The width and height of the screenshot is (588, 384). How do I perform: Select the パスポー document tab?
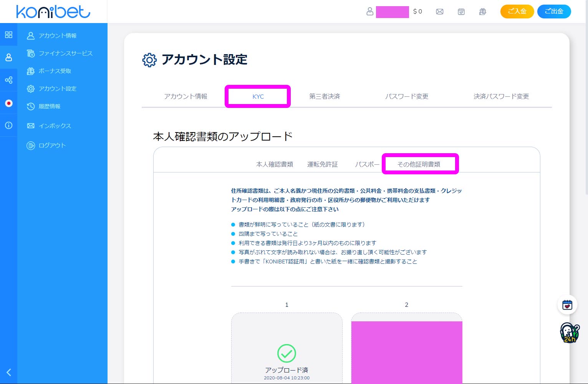point(367,164)
